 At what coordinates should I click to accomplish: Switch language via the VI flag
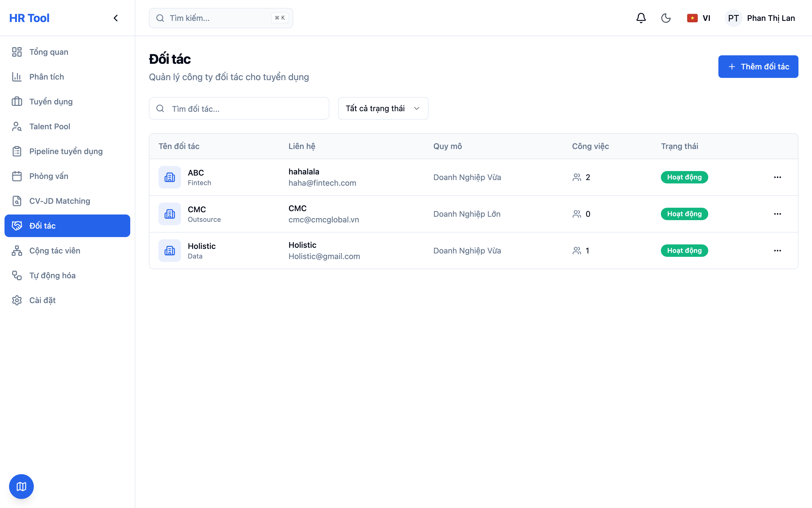coord(699,18)
